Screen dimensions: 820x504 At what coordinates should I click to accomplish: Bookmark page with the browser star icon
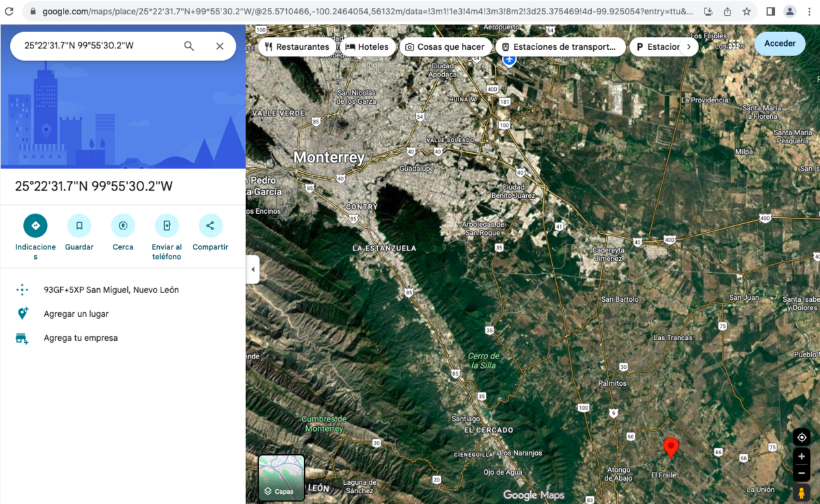[x=747, y=12]
